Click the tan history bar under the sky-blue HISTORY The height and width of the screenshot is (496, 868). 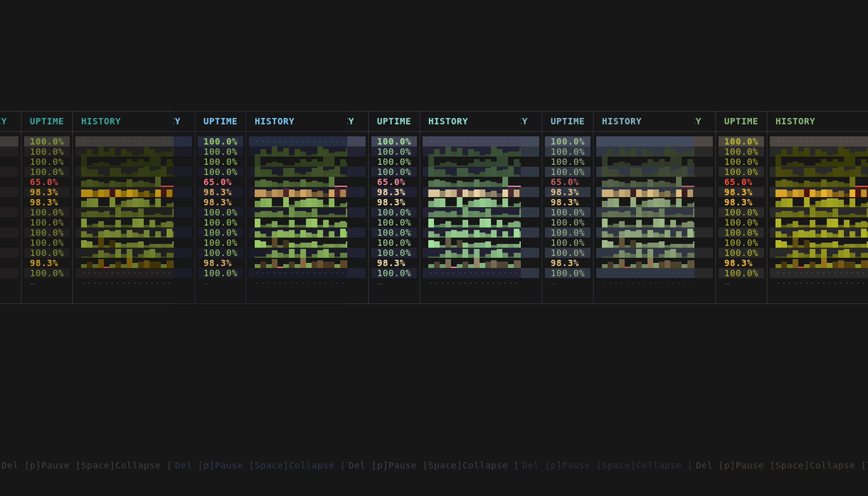click(x=301, y=193)
